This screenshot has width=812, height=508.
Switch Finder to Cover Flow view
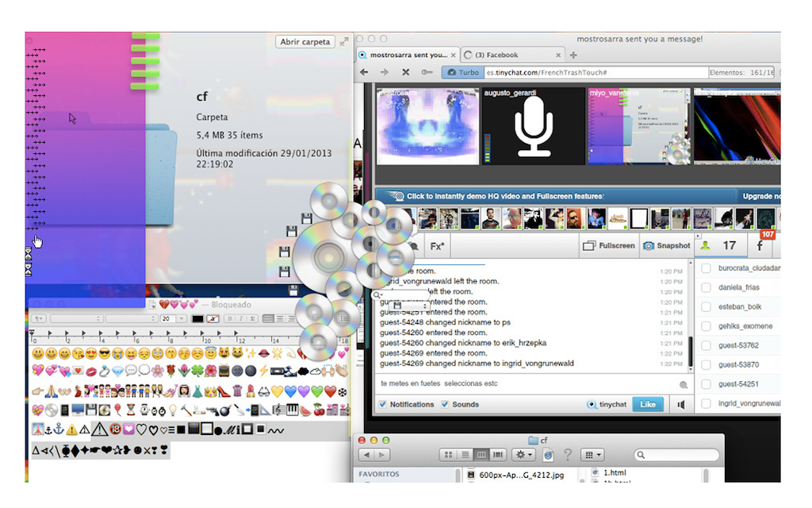point(498,455)
